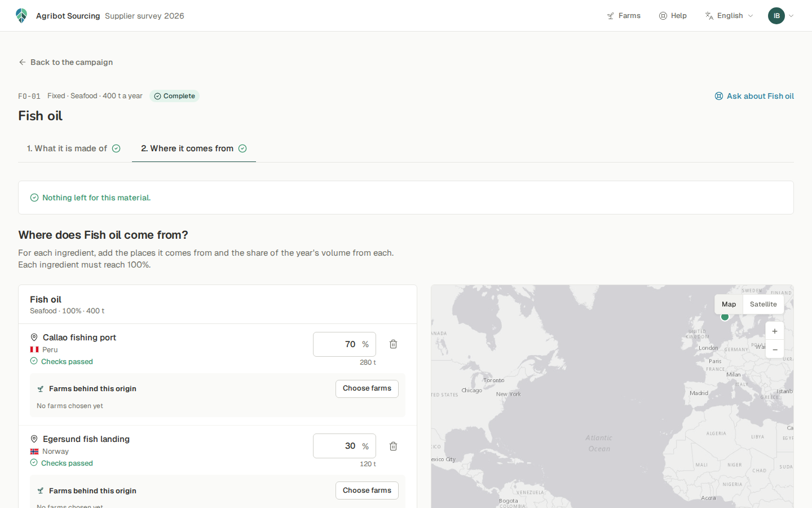
Task: Click the Where does Fish oil come from heading
Action: [x=103, y=235]
